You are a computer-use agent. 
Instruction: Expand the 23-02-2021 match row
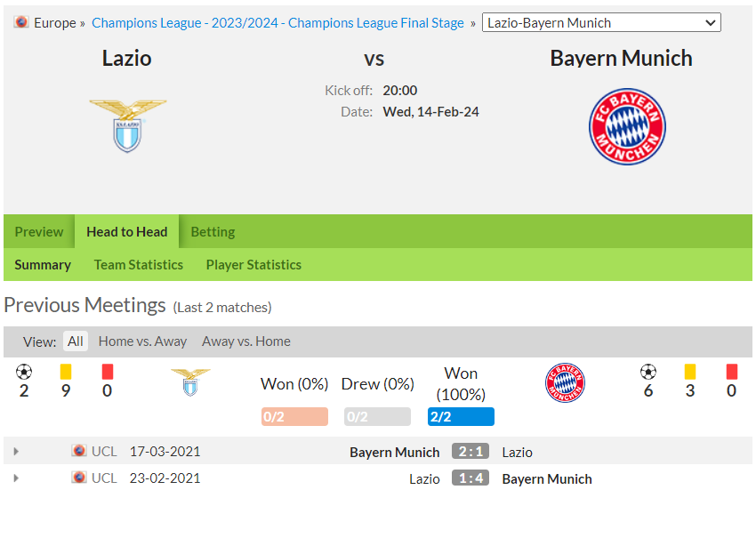tap(16, 478)
